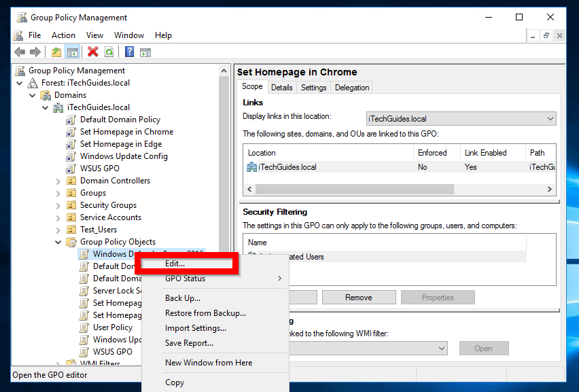Expand the Domain Controllers node
This screenshot has width=579, height=392.
pyautogui.click(x=58, y=181)
